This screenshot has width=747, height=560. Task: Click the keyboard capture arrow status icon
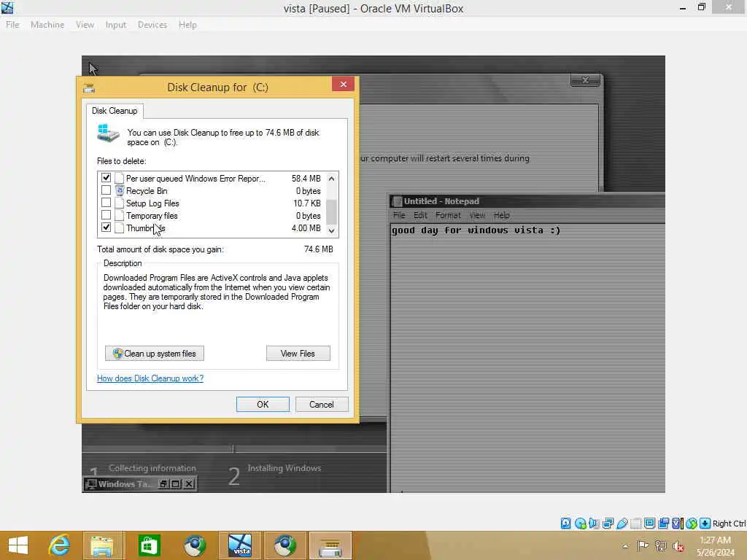(x=705, y=524)
